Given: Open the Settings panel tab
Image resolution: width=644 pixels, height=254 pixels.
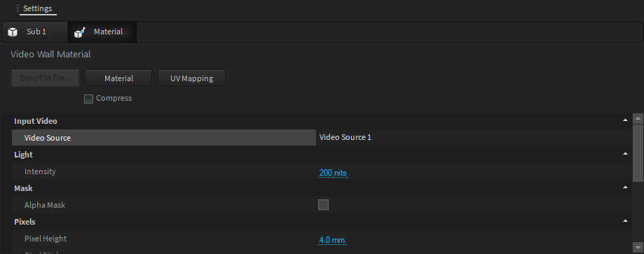Looking at the screenshot, I should point(37,8).
